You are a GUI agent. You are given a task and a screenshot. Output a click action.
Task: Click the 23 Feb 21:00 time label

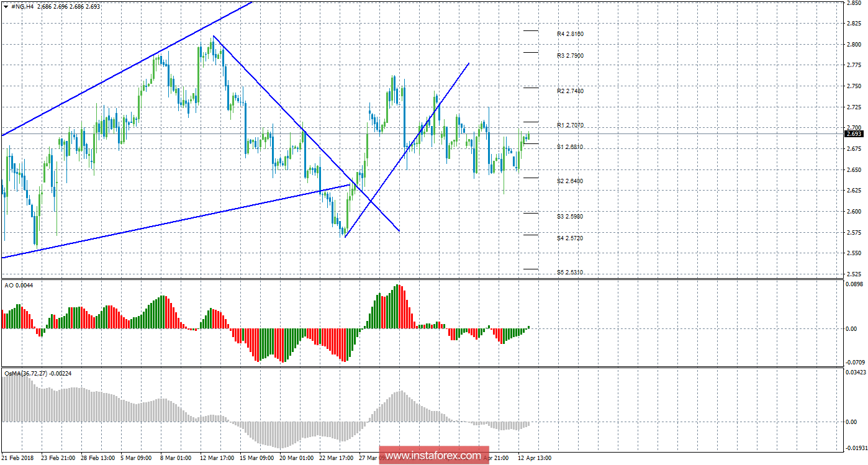(x=58, y=458)
